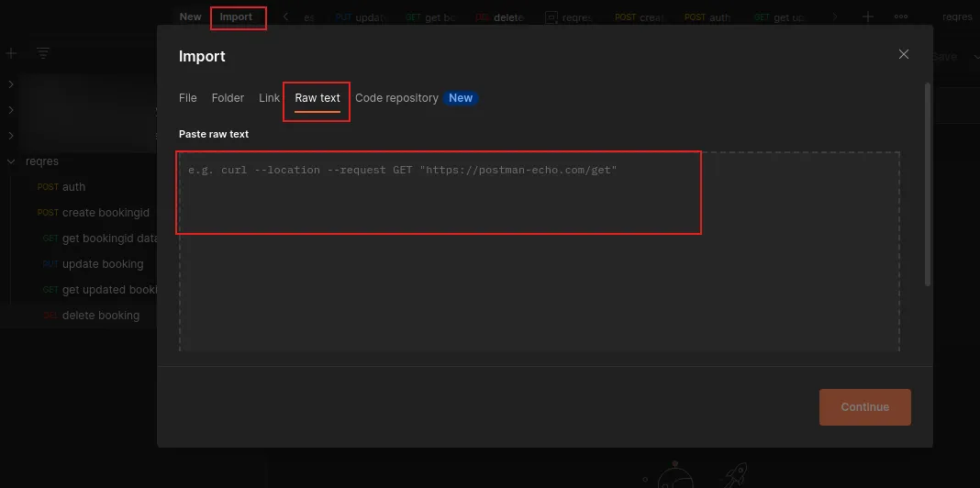The width and height of the screenshot is (980, 488).
Task: Switch to the File import tab
Action: (x=187, y=98)
